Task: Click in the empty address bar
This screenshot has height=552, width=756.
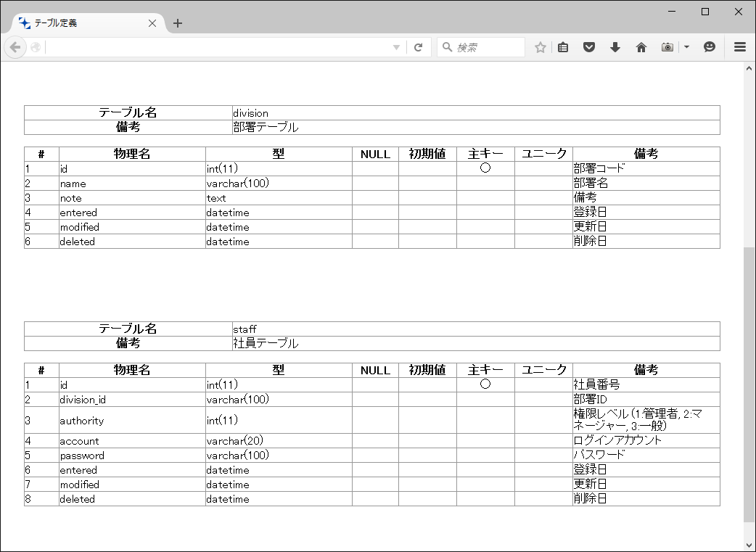Action: 217,47
